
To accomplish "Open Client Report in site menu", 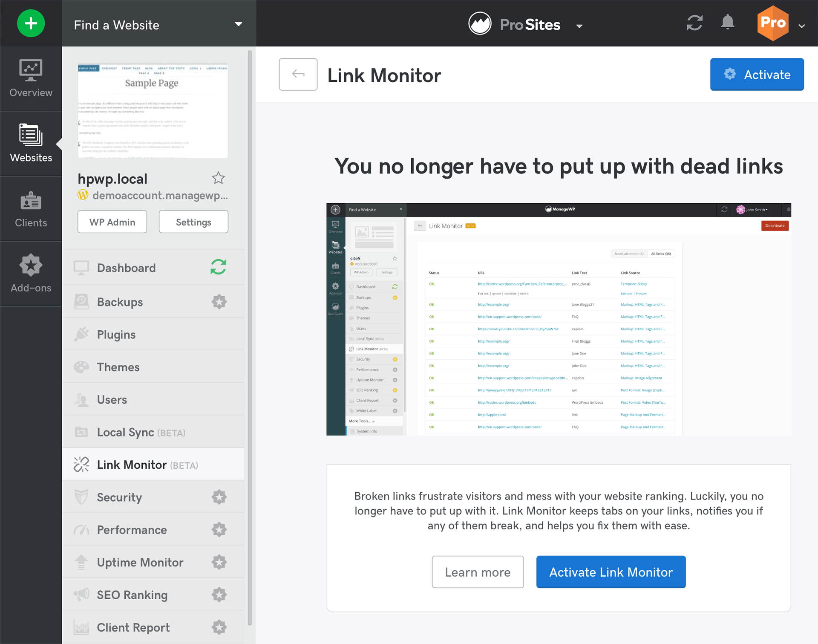I will [x=153, y=627].
